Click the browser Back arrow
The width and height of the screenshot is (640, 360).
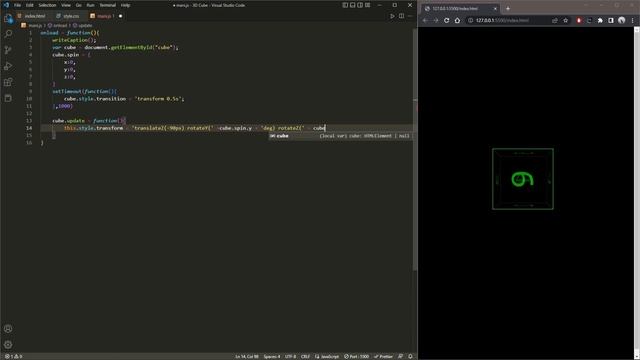tap(425, 20)
